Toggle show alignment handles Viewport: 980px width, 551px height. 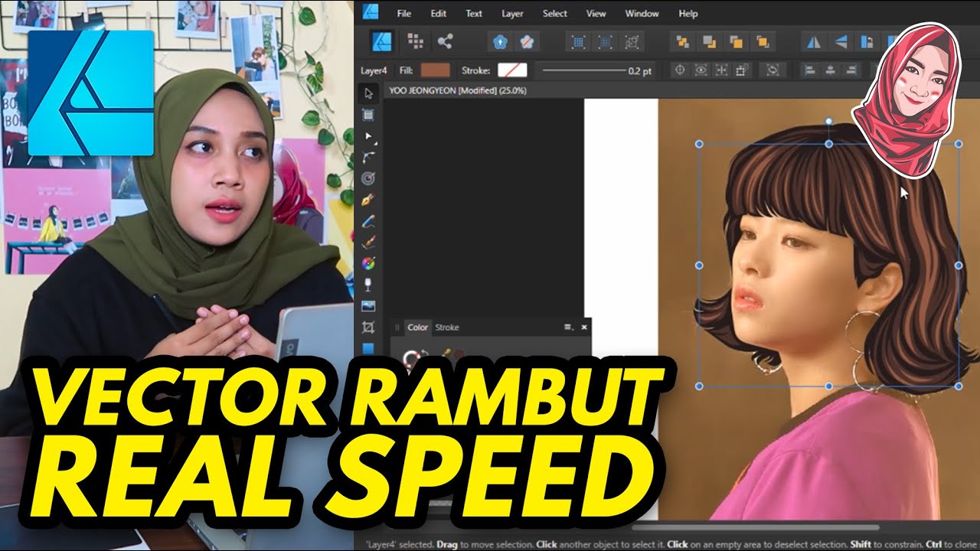tap(721, 70)
